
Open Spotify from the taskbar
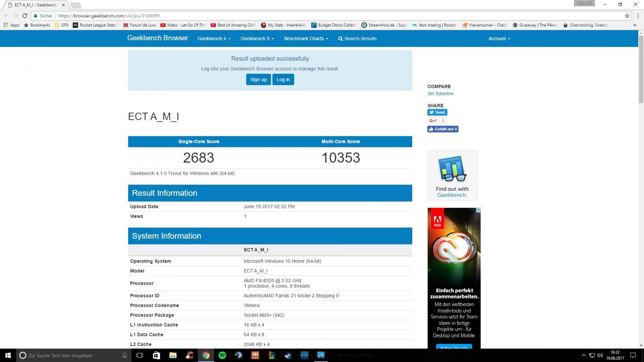click(x=222, y=355)
